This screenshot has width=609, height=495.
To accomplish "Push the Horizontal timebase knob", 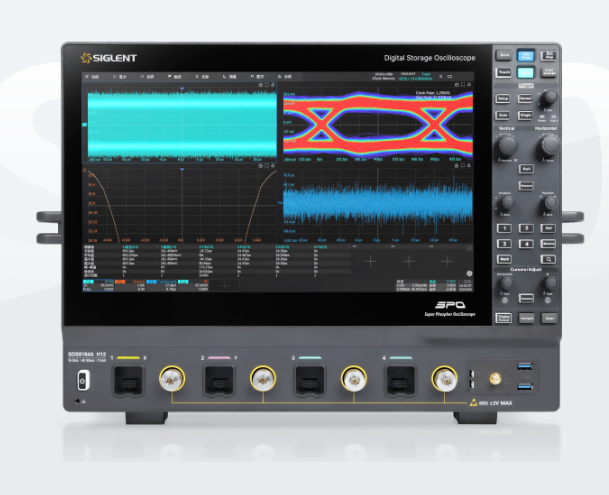I will tap(548, 147).
